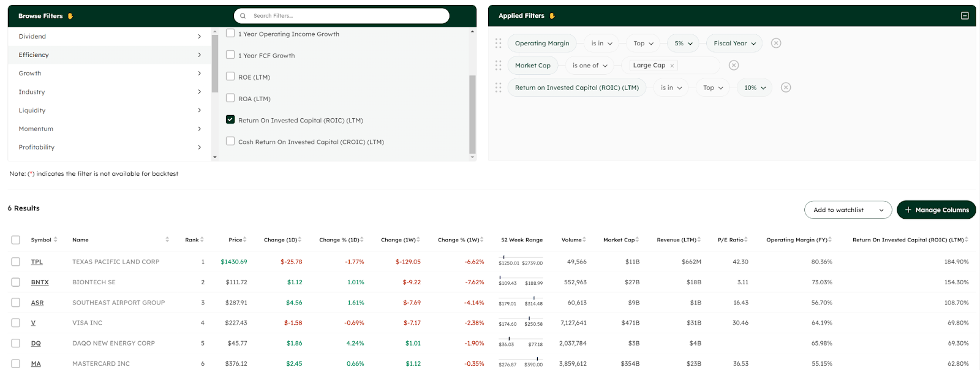Viewport: 980px width, 370px height.
Task: Click the Manage Columns button
Action: (936, 210)
